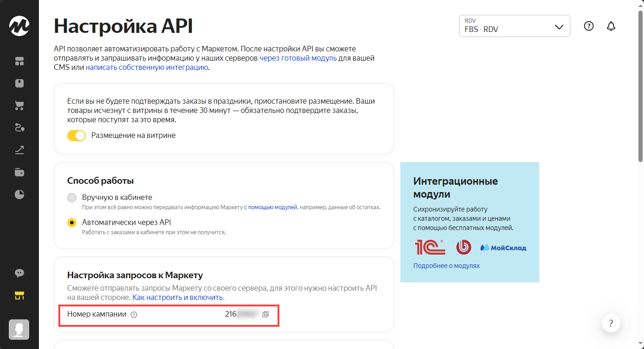Copy the campaign number with copy icon
The height and width of the screenshot is (349, 644).
pyautogui.click(x=265, y=314)
